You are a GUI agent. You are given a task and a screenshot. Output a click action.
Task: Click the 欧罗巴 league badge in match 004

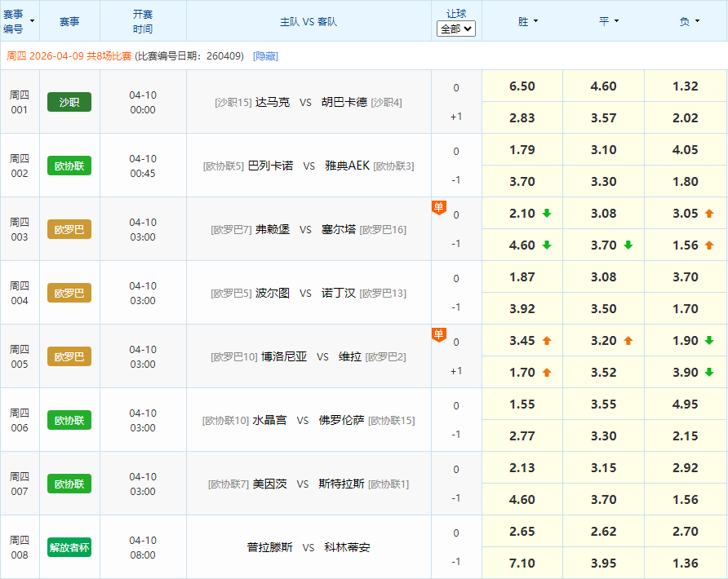(69, 293)
